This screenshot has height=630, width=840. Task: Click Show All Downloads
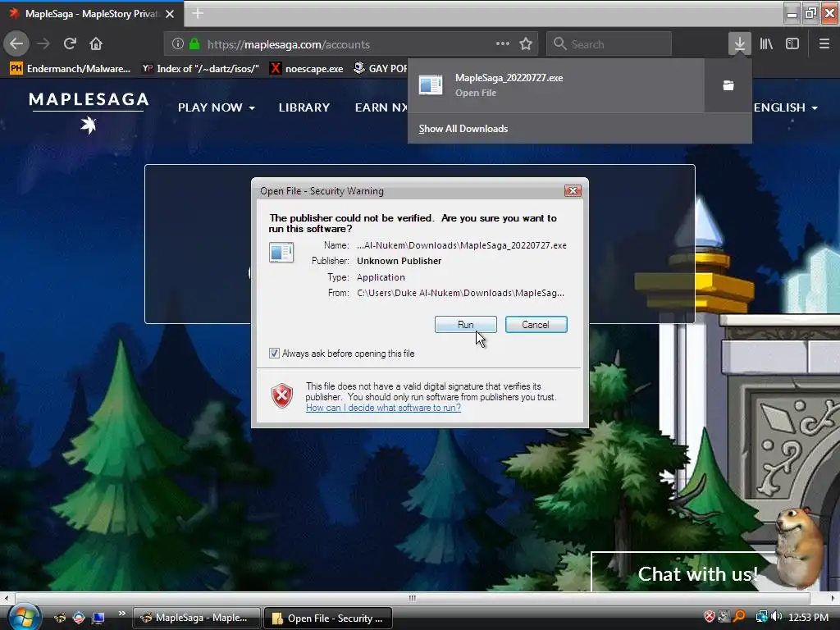(x=463, y=129)
